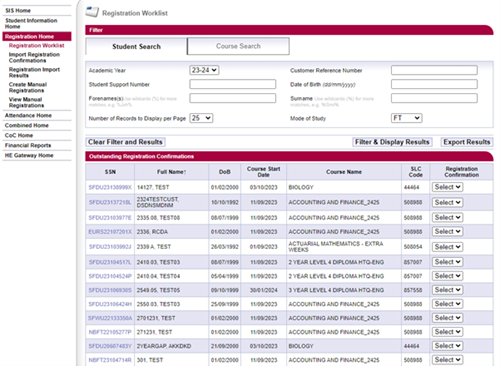The height and width of the screenshot is (366, 500).
Task: Click Clear Filter and Results button
Action: pos(125,142)
